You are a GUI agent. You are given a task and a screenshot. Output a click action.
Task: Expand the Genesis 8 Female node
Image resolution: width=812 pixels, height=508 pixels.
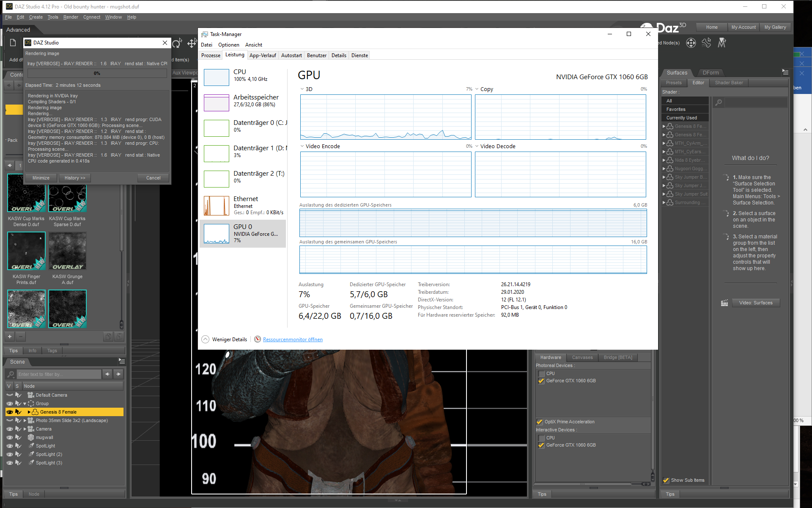(x=29, y=412)
